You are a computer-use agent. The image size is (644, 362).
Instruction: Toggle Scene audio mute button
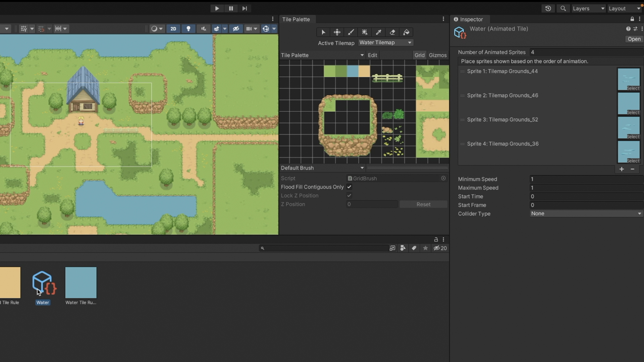(x=204, y=29)
